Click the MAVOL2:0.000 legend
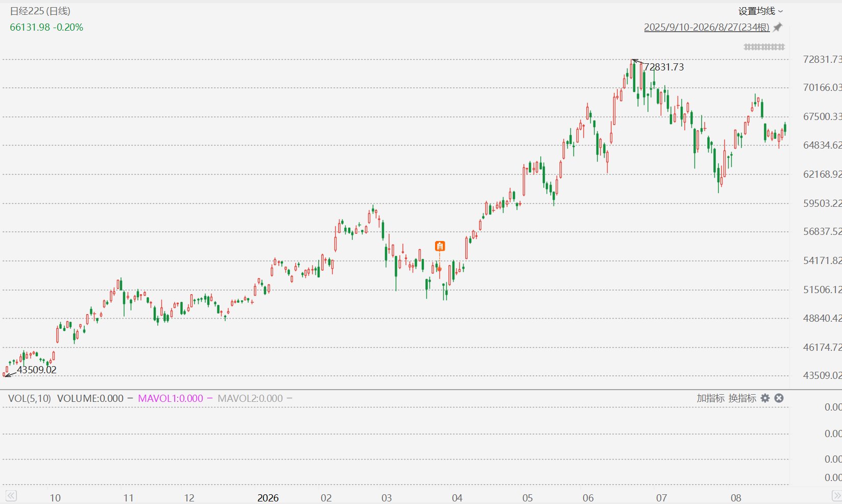The width and height of the screenshot is (842, 504). pos(250,398)
